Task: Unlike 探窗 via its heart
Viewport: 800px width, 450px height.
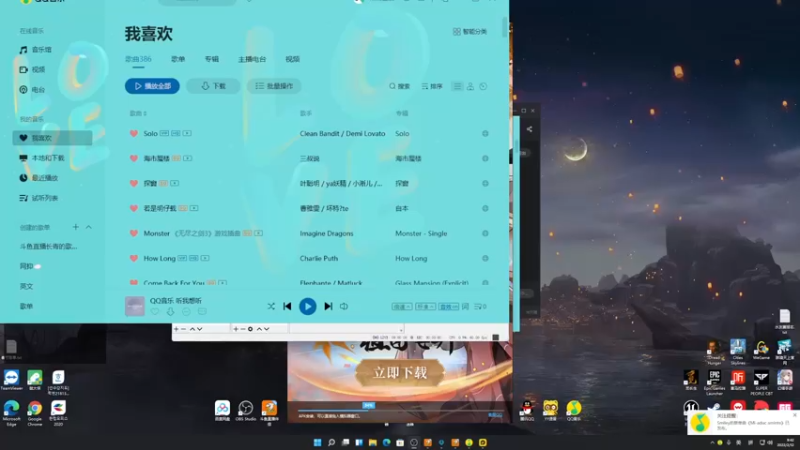Action: [x=134, y=183]
